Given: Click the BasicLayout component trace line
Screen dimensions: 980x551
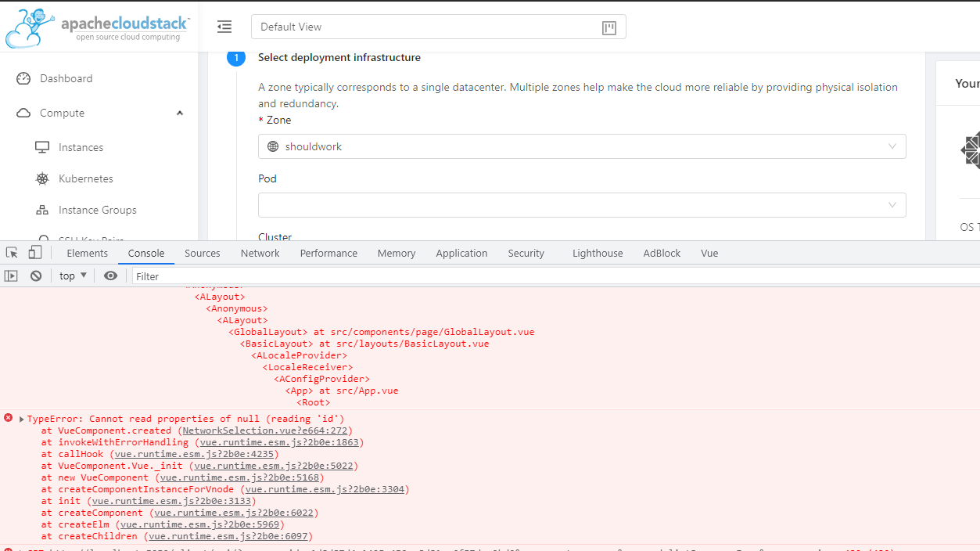Looking at the screenshot, I should [x=364, y=344].
